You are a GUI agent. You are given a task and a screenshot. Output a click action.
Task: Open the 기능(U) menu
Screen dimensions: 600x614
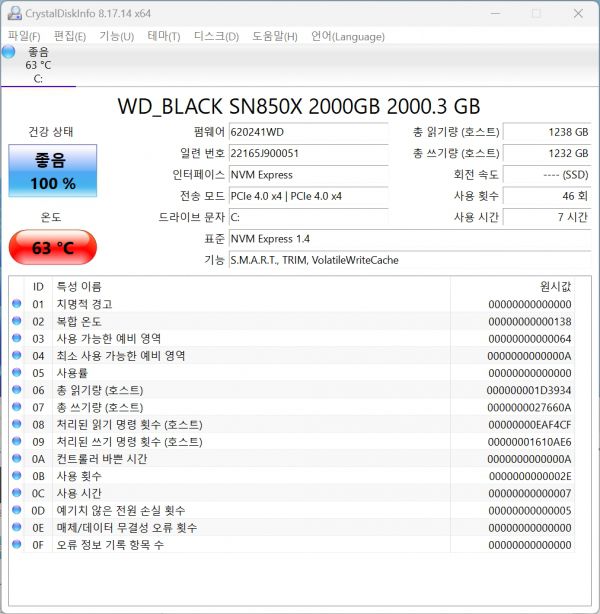tap(116, 36)
